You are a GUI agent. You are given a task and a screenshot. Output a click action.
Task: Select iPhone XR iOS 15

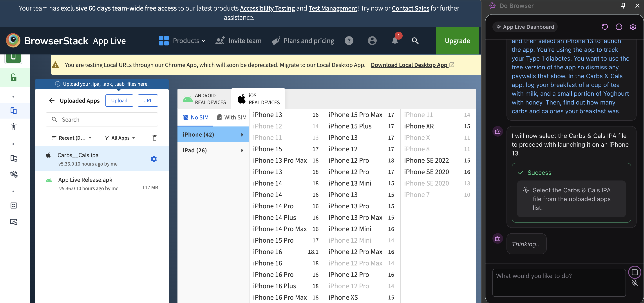pos(437,126)
